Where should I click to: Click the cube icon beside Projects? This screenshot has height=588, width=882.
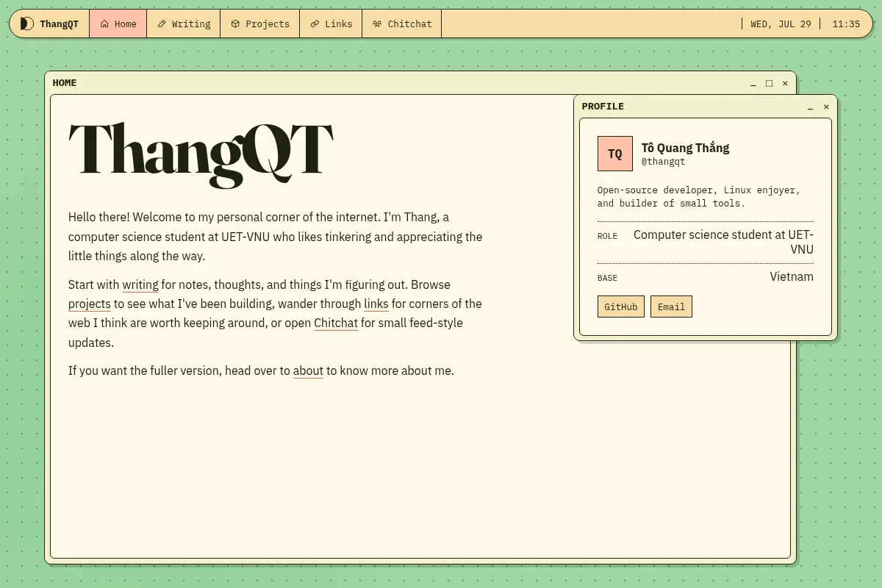[x=235, y=24]
